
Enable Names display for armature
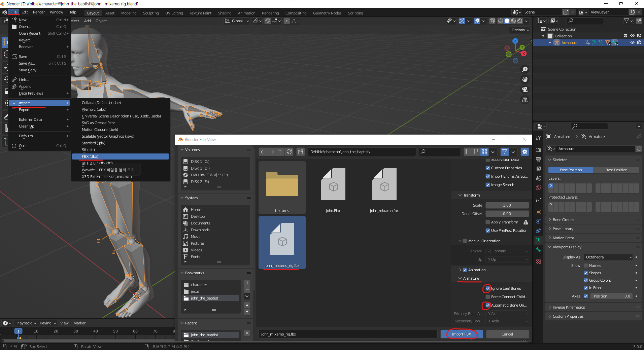coord(586,266)
